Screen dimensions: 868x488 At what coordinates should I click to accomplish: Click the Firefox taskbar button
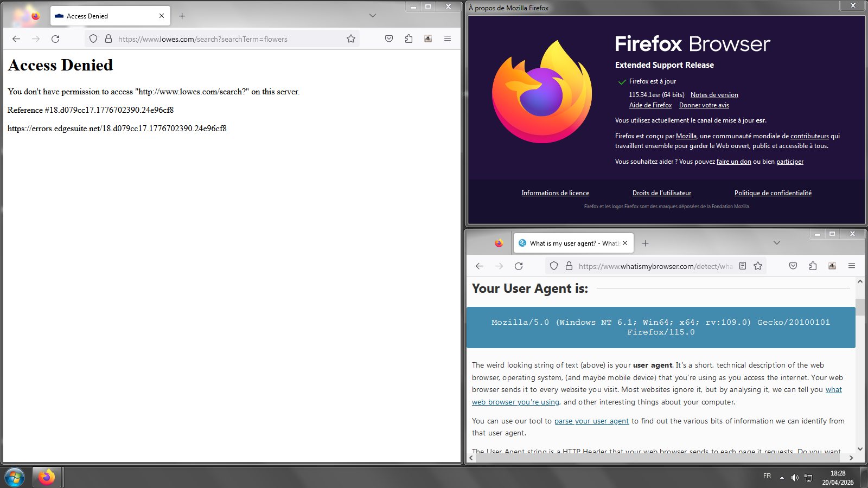47,477
